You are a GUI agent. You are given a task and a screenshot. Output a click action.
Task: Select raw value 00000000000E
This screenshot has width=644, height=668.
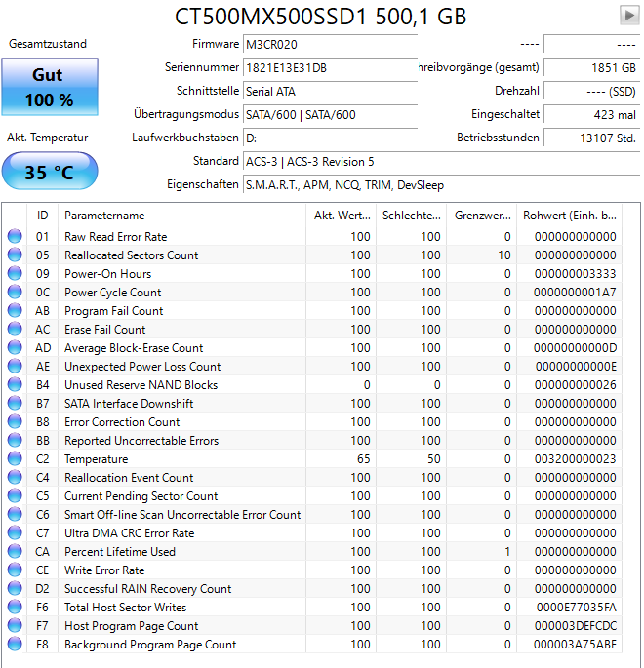(x=576, y=367)
